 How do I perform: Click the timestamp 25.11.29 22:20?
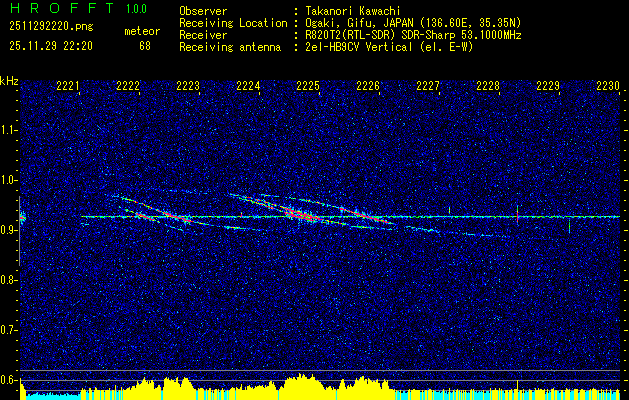(x=51, y=46)
